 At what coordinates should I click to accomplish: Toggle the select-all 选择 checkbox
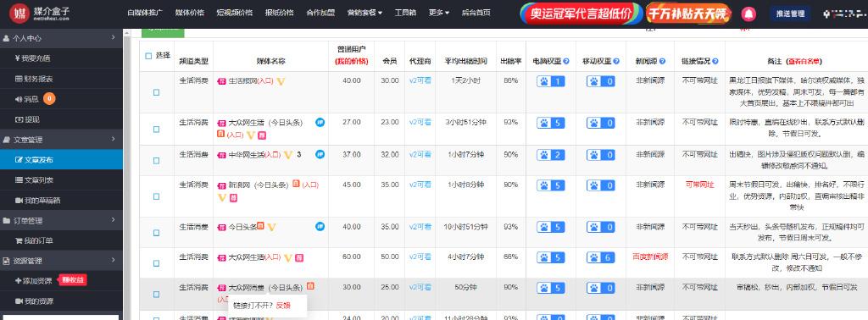pos(147,56)
